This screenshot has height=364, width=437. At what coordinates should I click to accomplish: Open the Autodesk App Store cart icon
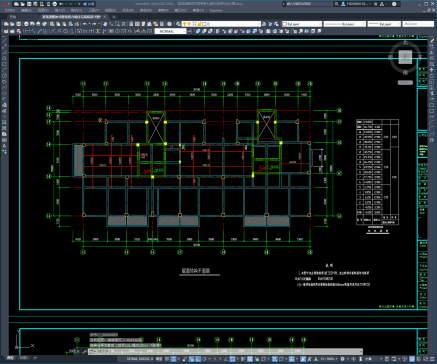(x=375, y=4)
